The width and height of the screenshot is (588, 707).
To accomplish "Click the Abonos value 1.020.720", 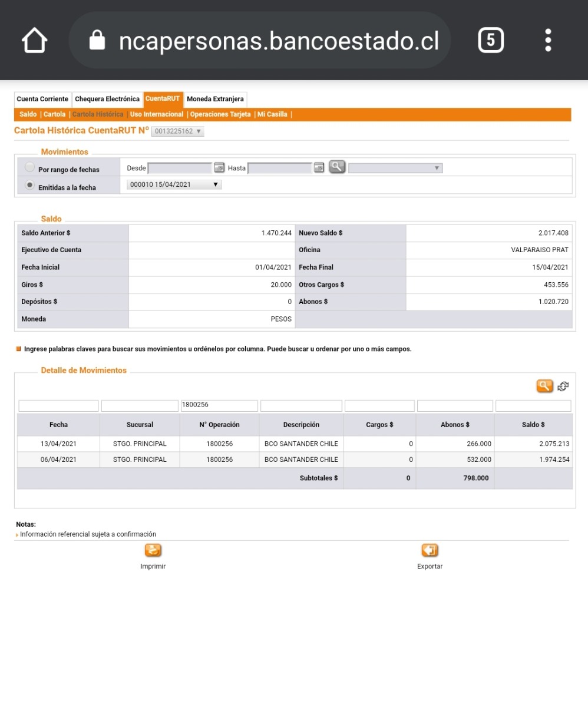I will click(553, 302).
